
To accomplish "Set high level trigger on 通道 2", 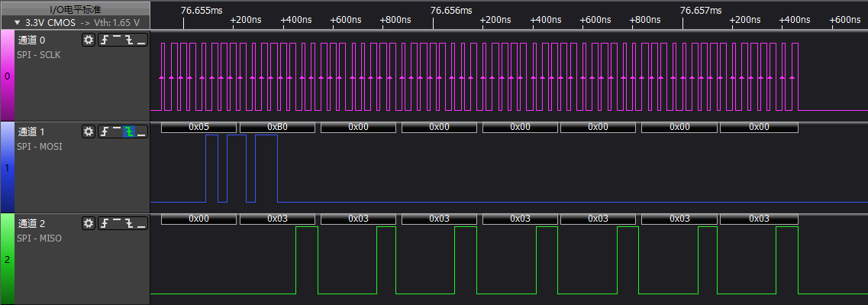I will click(117, 223).
